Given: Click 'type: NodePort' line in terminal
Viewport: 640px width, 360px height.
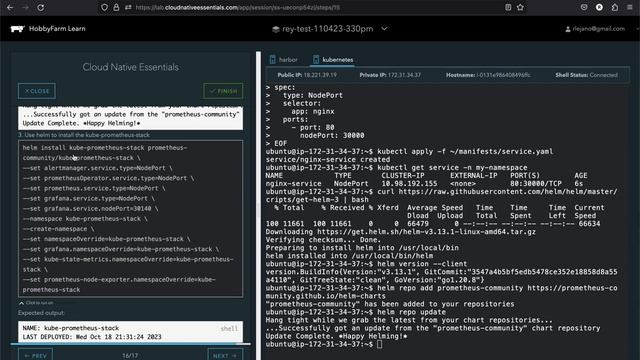Looking at the screenshot, I should click(313, 95).
